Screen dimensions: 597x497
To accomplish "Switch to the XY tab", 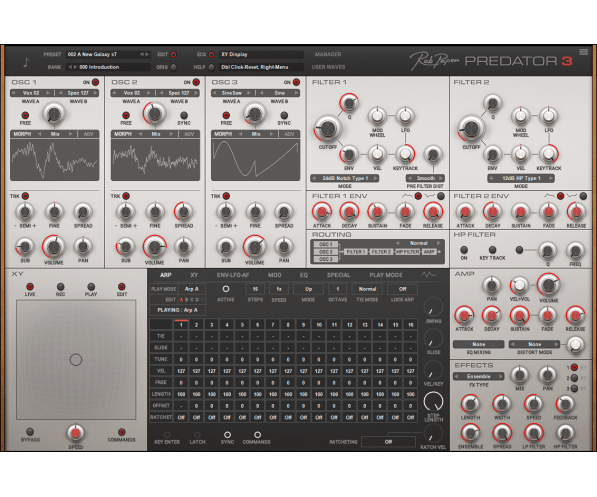I will [194, 275].
